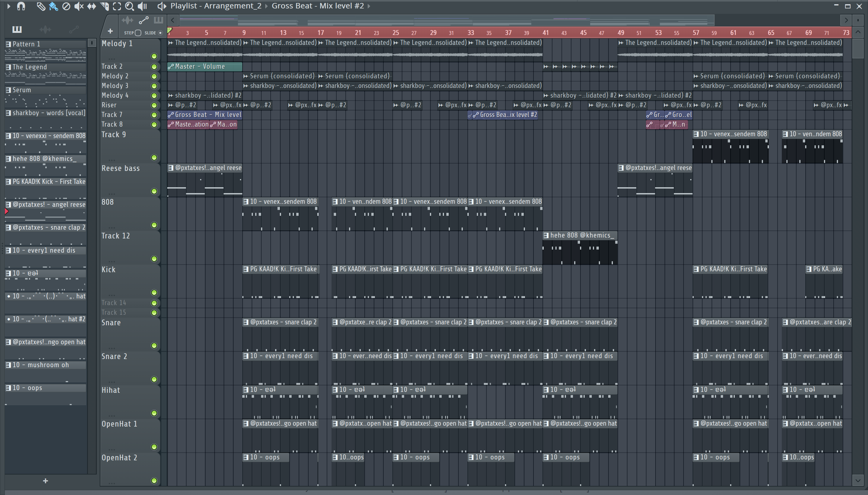Mute the Melody 1 track
Viewport: 868px width, 495px height.
click(x=154, y=56)
